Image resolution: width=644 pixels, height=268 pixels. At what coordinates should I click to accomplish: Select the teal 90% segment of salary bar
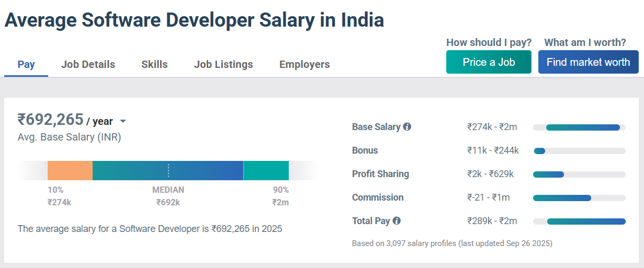[x=266, y=171]
